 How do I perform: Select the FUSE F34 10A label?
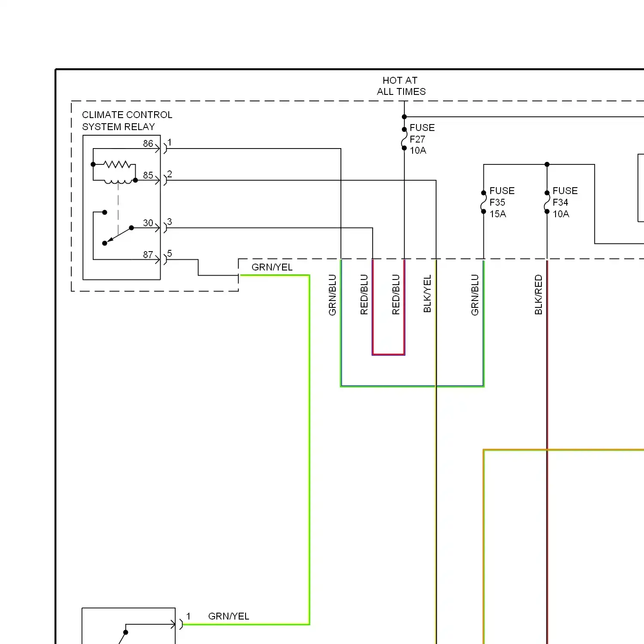pos(565,202)
